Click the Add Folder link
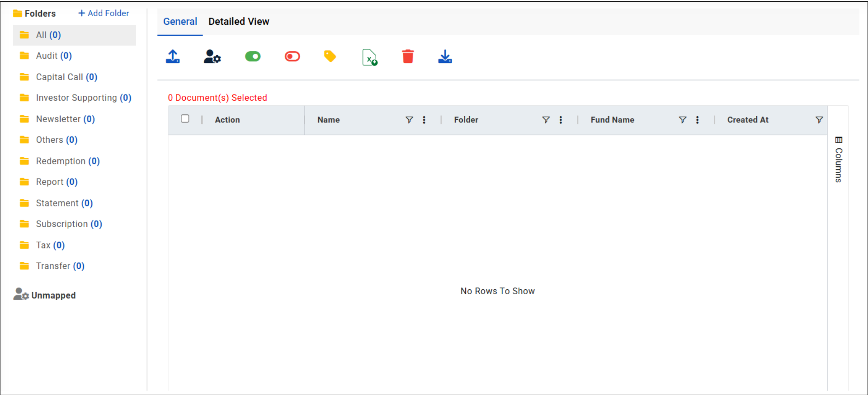This screenshot has height=396, width=868. 104,14
